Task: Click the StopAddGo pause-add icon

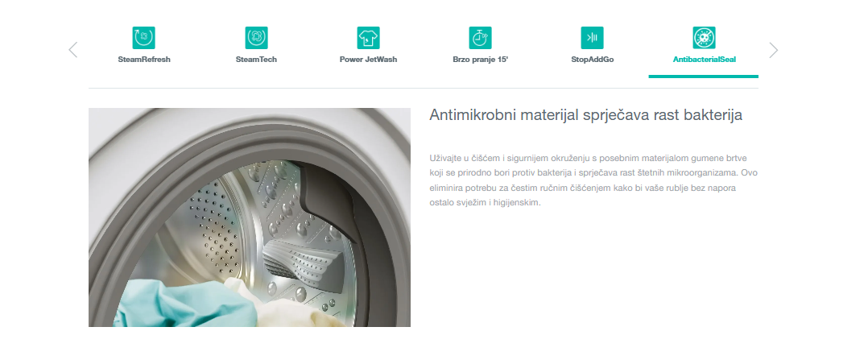Action: (593, 38)
